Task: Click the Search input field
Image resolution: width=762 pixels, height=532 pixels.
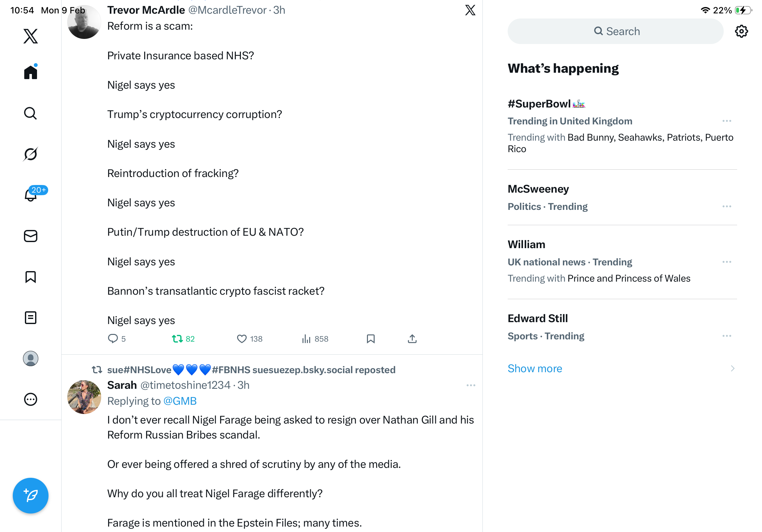Action: click(x=615, y=32)
